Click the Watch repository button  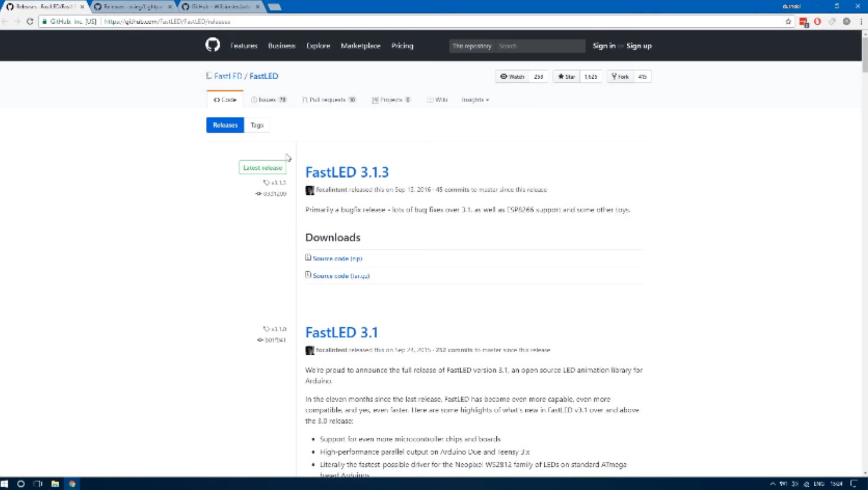512,77
